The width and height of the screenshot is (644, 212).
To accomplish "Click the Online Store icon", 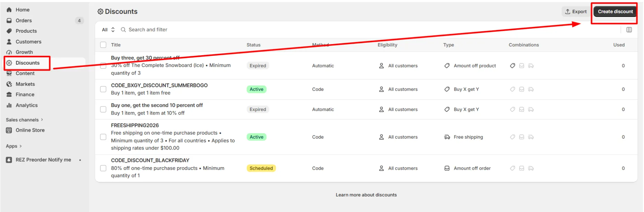I will coord(9,130).
